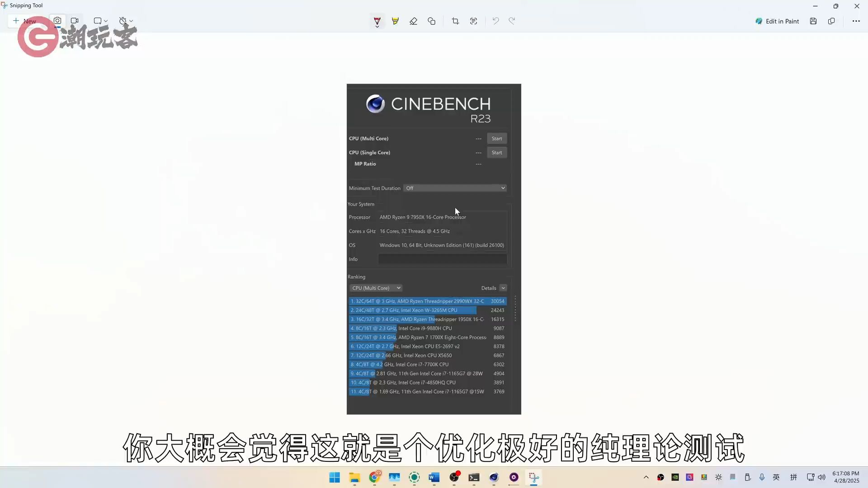Image resolution: width=868 pixels, height=488 pixels.
Task: Click inside the Info text field
Action: [442, 259]
